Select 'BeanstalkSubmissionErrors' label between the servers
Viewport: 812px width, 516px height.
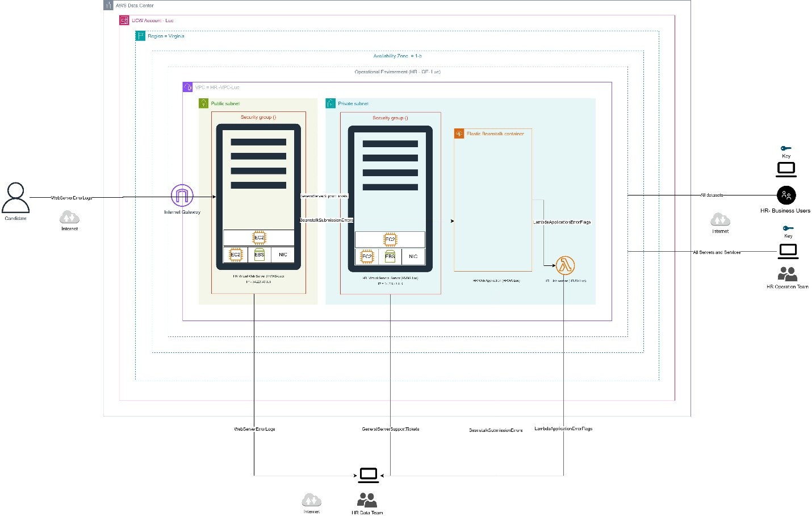327,220
